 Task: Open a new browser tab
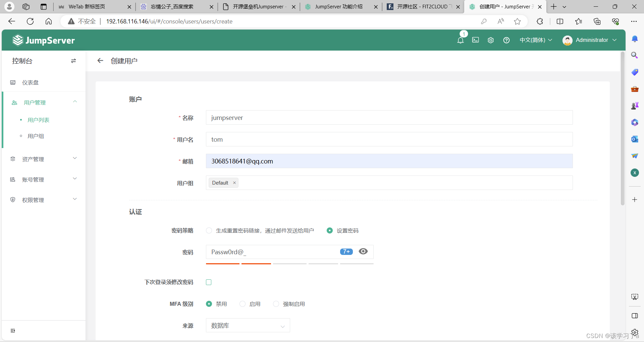point(554,7)
